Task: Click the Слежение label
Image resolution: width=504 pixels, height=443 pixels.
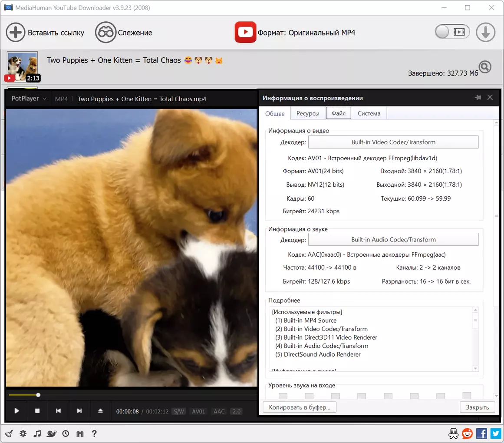Action: tap(135, 33)
